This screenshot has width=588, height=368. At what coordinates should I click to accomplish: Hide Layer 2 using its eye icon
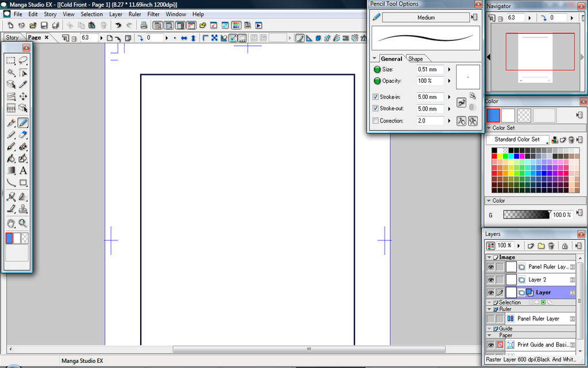pyautogui.click(x=490, y=279)
